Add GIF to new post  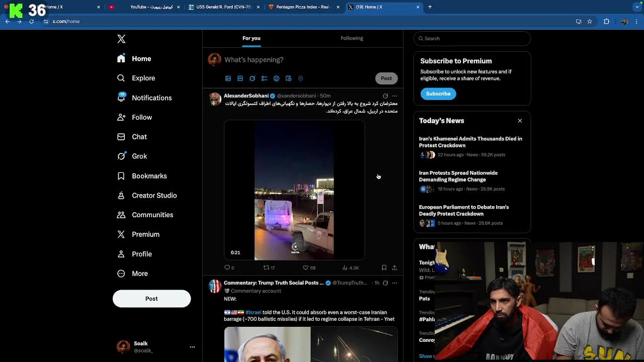[240, 78]
